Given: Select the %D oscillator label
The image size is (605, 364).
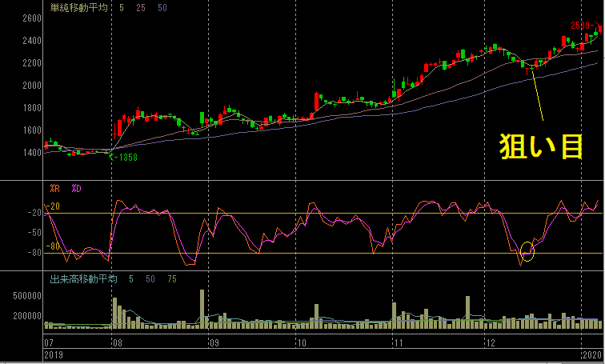Looking at the screenshot, I should [x=76, y=188].
